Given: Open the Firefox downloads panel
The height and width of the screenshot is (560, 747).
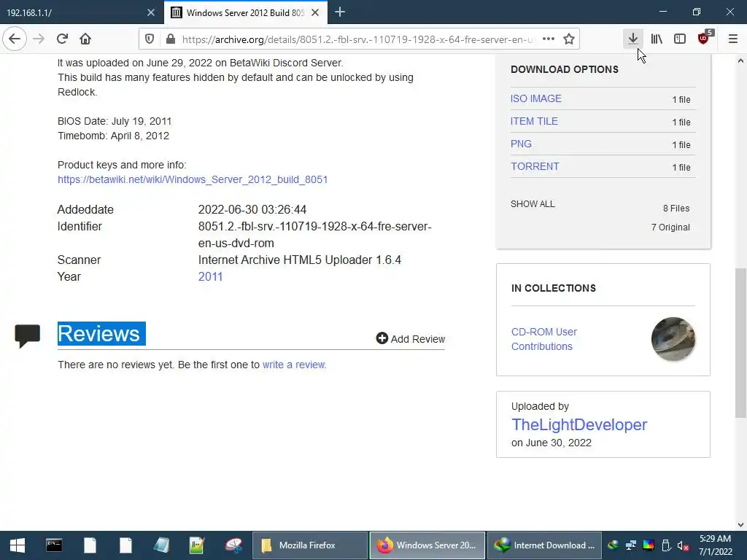Looking at the screenshot, I should 633,39.
